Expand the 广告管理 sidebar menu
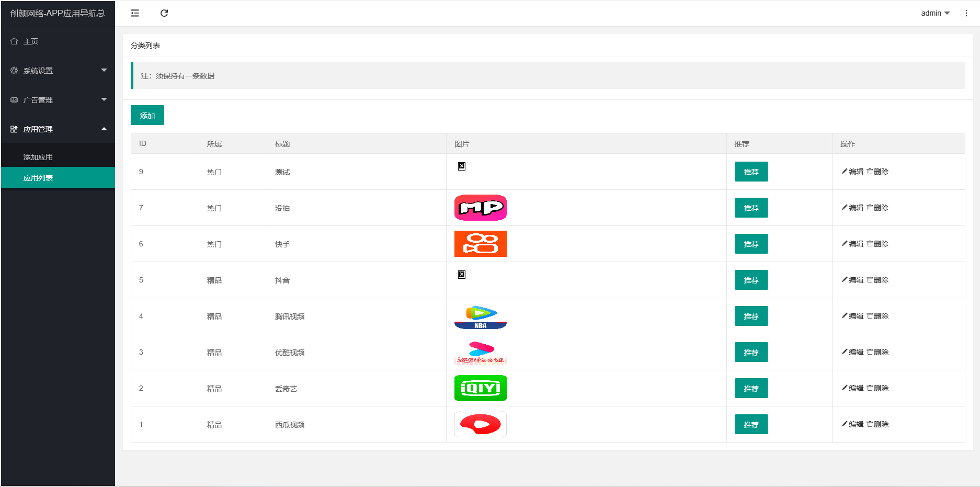The image size is (980, 487). point(58,100)
